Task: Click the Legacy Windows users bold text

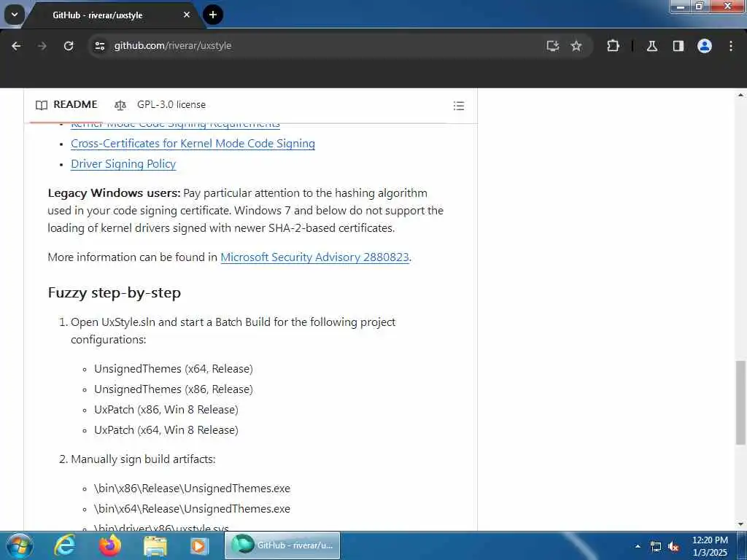Action: pos(114,192)
